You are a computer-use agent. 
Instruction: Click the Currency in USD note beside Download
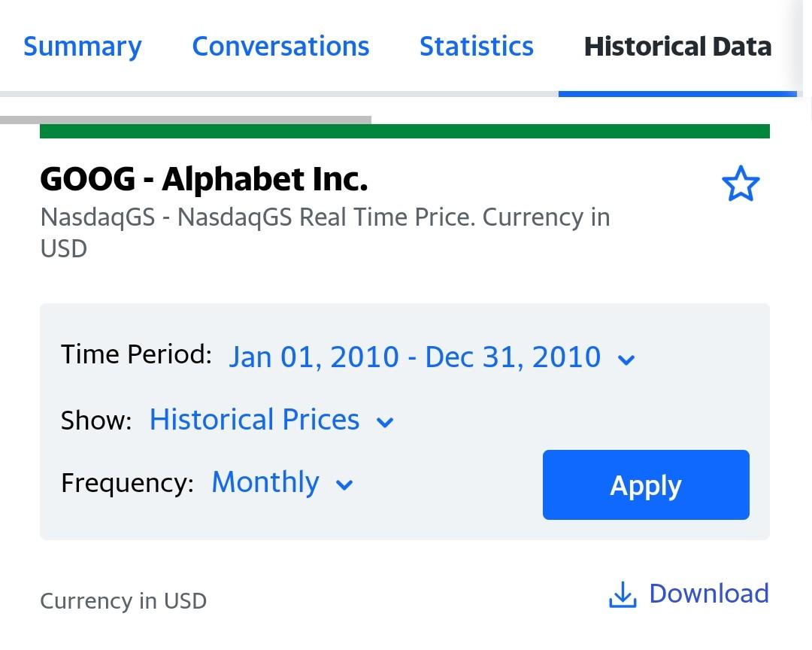tap(123, 601)
